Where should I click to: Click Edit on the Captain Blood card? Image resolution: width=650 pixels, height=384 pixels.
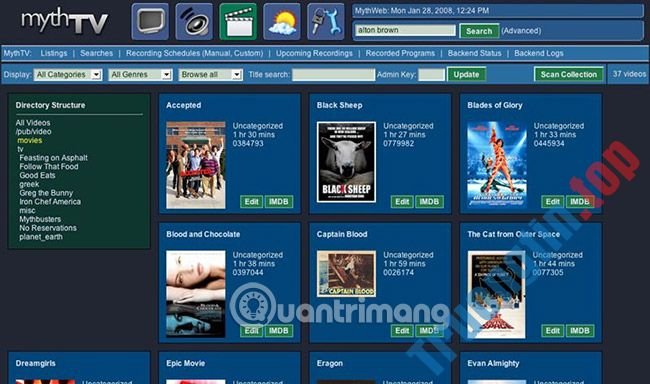(402, 331)
